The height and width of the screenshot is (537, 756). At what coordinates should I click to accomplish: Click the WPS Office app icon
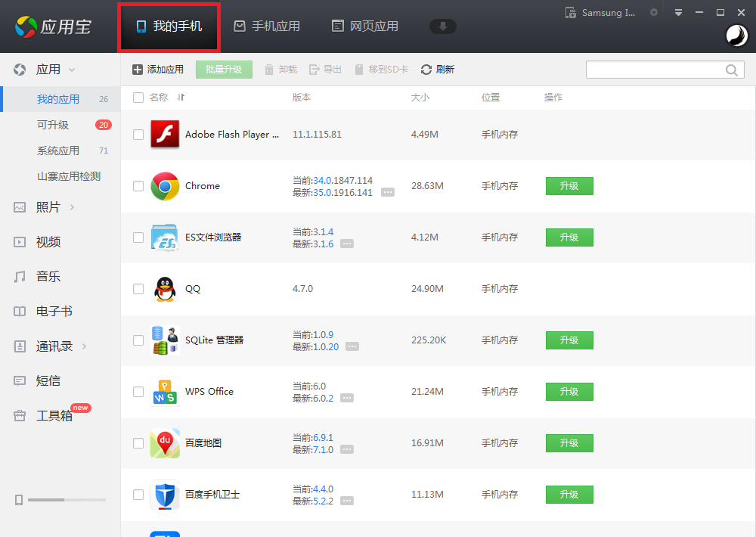coord(165,391)
